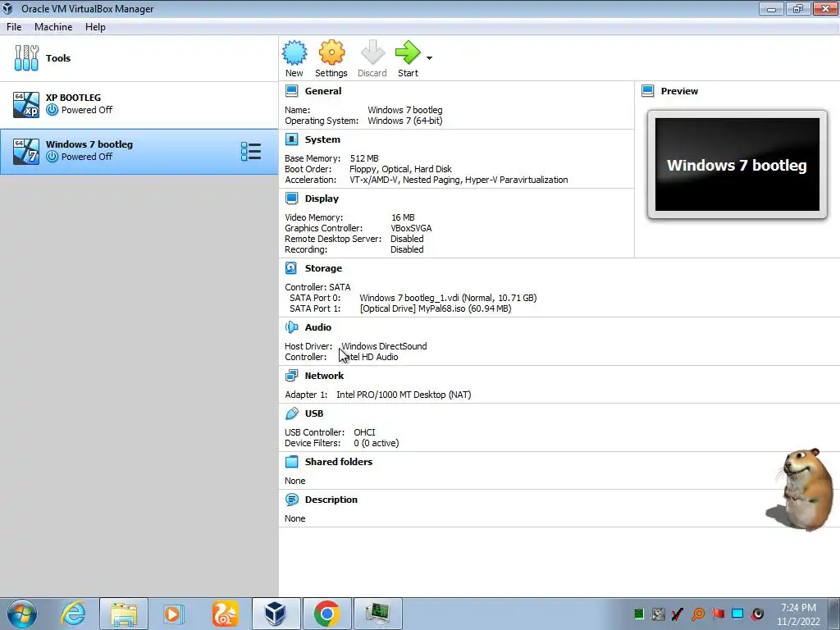Open the System settings heading link

pos(322,139)
